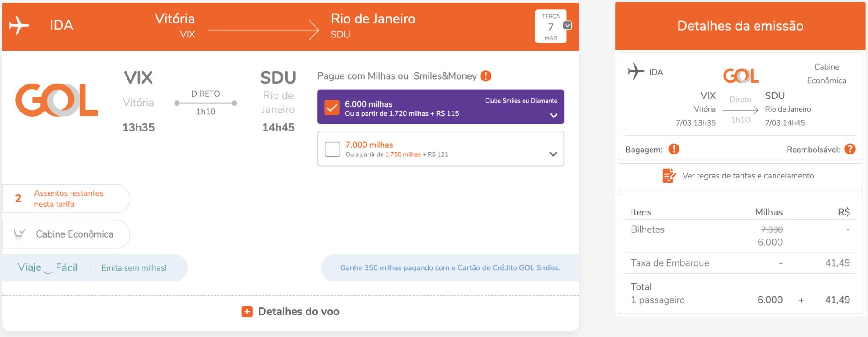Expand the 7.000 milhas option chevron
Image resolution: width=868 pixels, height=337 pixels.
pyautogui.click(x=553, y=154)
